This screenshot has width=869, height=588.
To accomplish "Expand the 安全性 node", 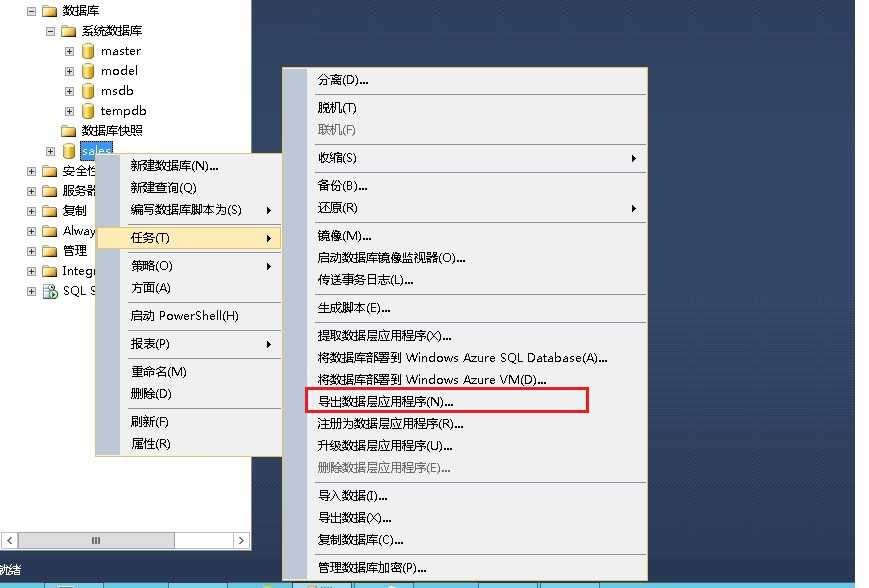I will pos(32,171).
